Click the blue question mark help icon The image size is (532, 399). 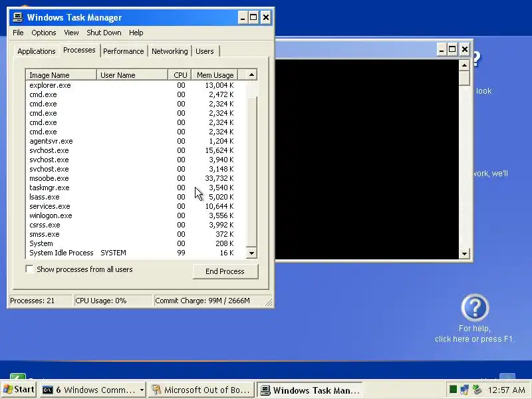point(475,308)
